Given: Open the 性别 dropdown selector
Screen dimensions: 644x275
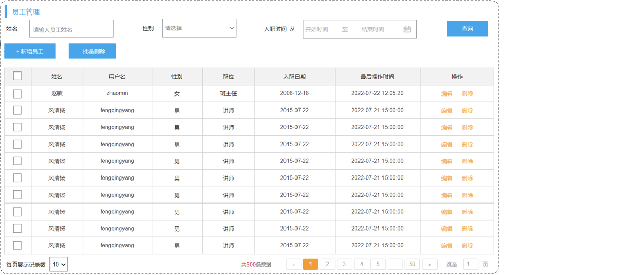Looking at the screenshot, I should [199, 28].
